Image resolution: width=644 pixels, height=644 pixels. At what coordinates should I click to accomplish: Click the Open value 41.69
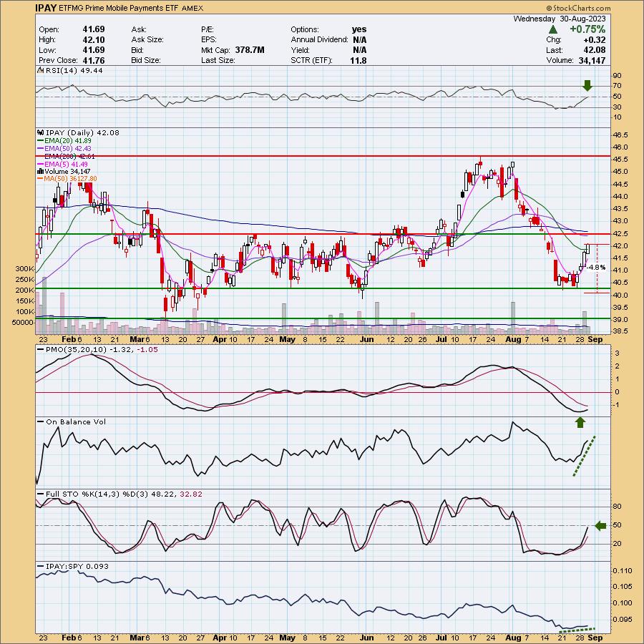click(x=94, y=29)
